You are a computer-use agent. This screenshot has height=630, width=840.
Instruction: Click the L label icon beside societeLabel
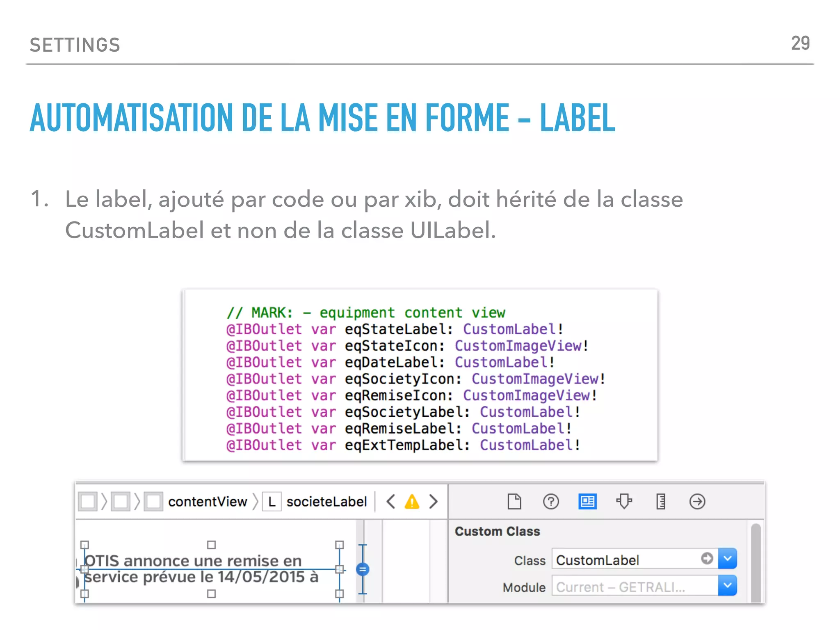click(272, 501)
